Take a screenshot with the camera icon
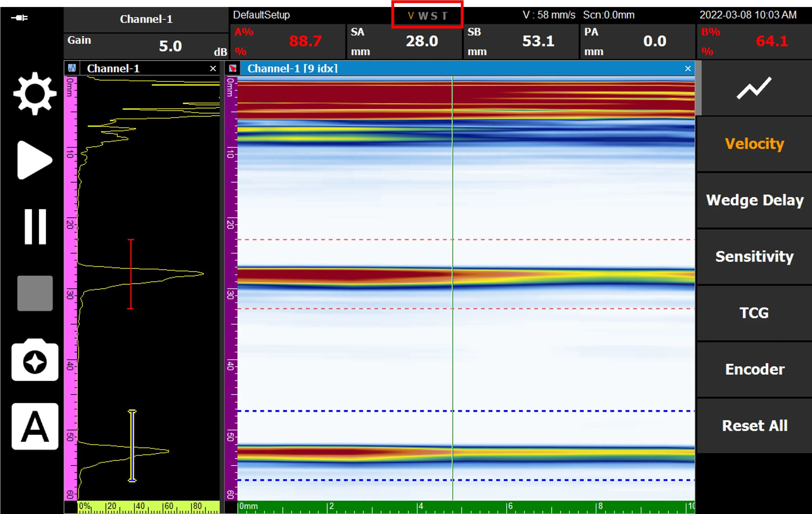Viewport: 812px width, 514px height. [x=35, y=360]
